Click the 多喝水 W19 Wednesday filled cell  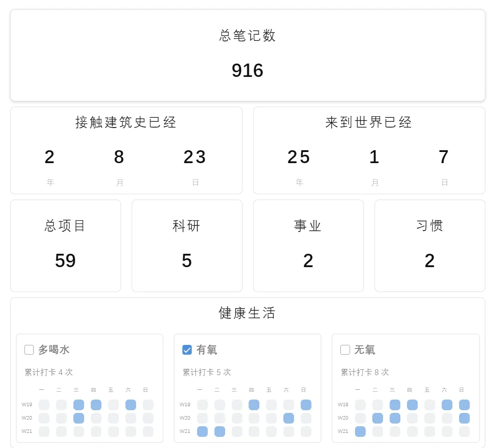point(79,405)
